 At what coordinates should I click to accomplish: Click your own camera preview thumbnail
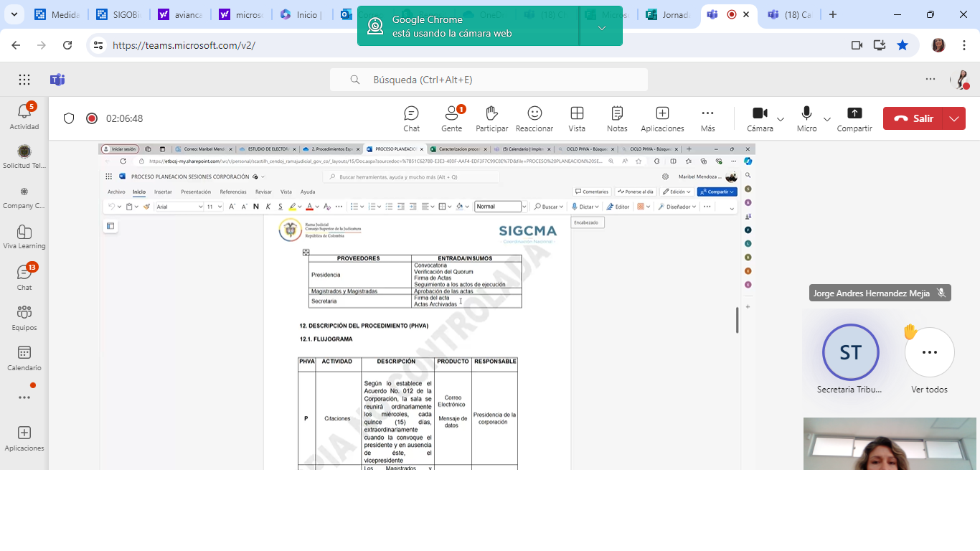pos(890,443)
